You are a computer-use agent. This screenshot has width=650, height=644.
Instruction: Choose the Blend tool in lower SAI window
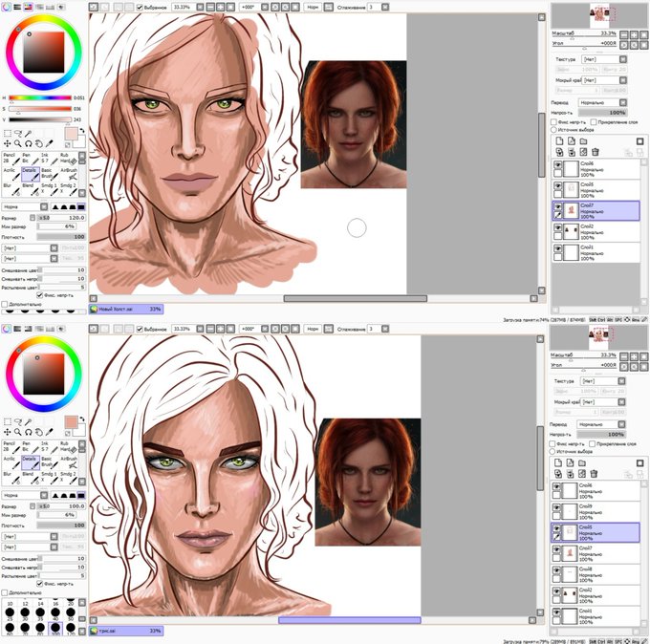coord(31,478)
